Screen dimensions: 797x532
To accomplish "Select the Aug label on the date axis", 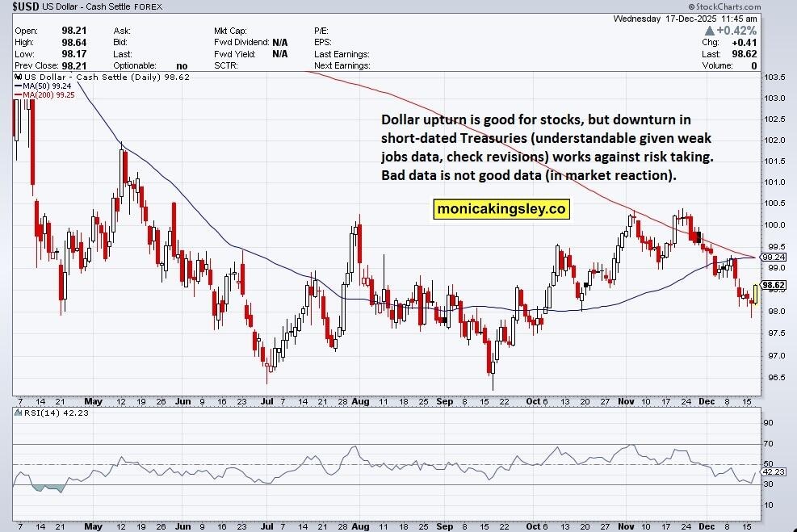I will point(360,401).
